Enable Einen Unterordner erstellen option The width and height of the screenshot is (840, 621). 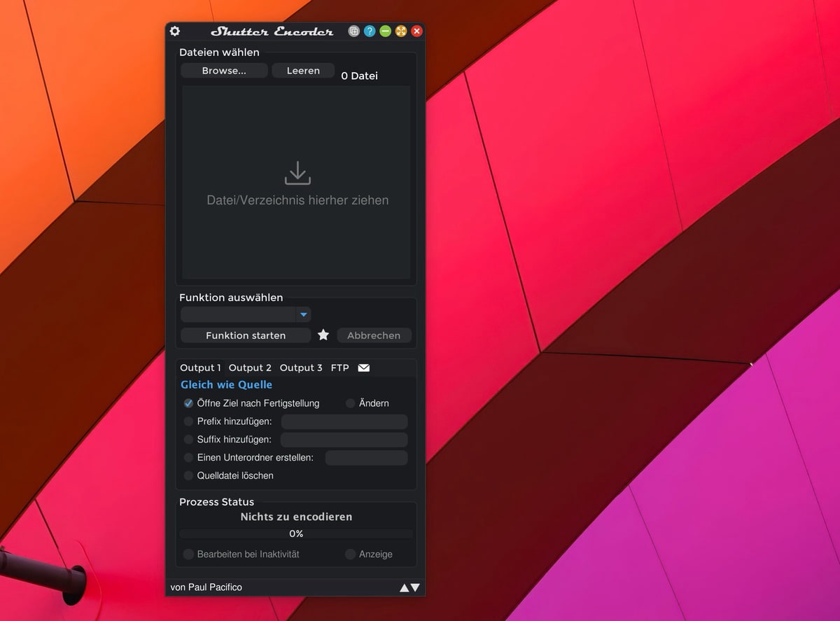click(x=188, y=457)
